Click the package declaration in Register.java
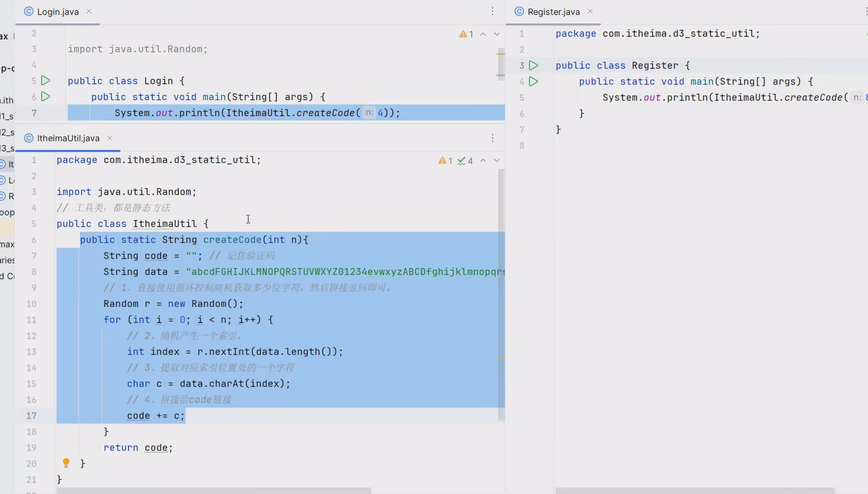868x494 pixels. (658, 34)
